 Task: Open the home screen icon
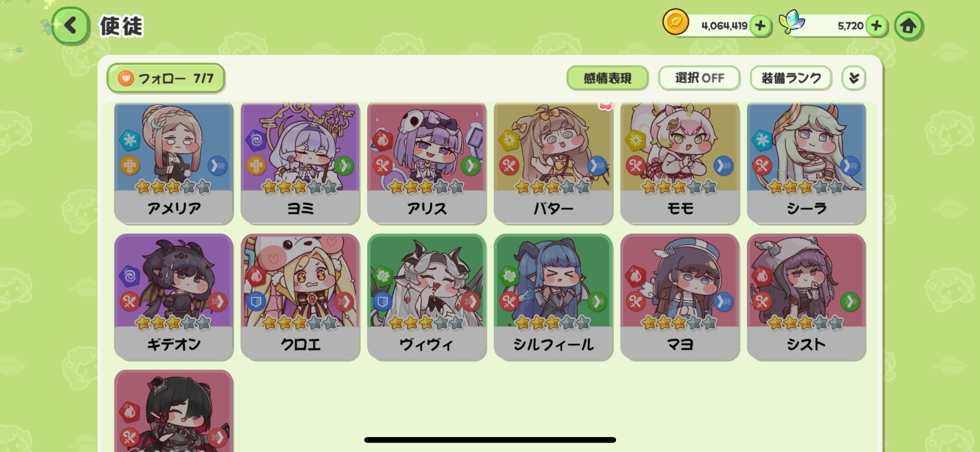(908, 26)
